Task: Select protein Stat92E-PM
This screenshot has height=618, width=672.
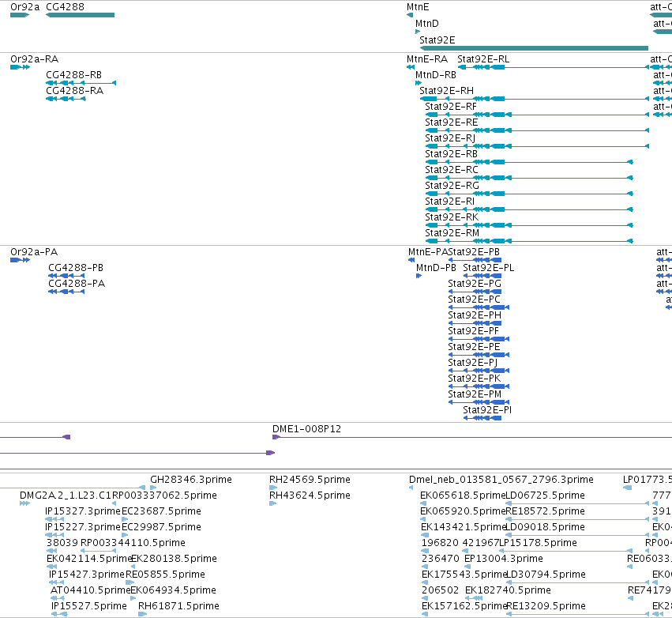Action: tap(475, 395)
